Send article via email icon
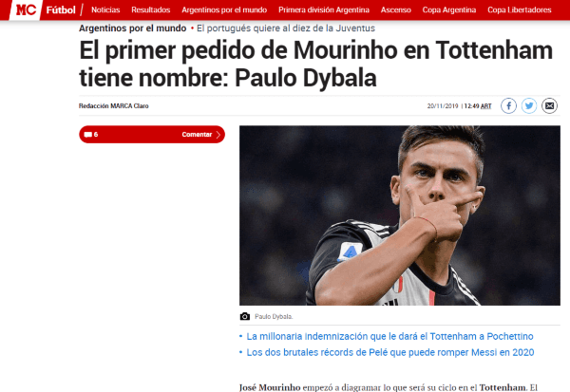The height and width of the screenshot is (392, 570). point(549,105)
